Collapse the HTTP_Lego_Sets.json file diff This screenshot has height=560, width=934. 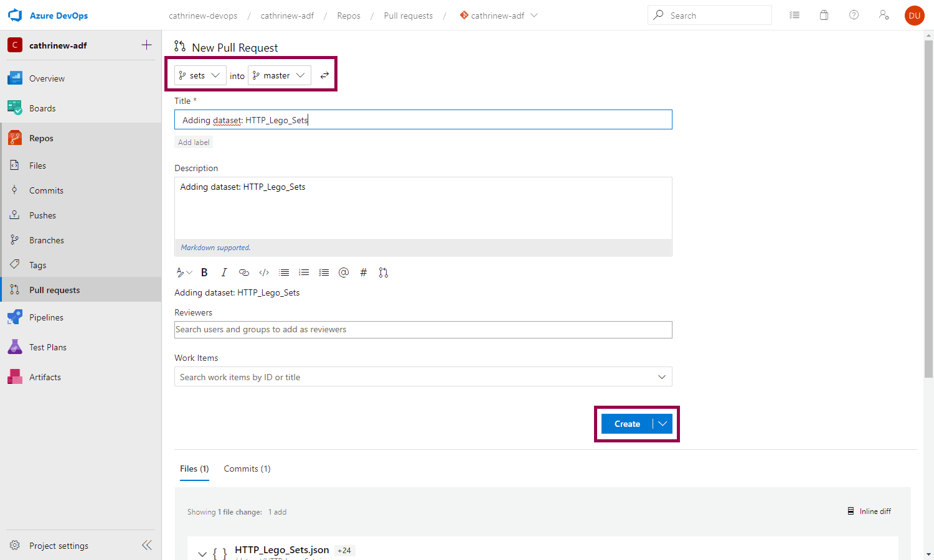coord(202,553)
